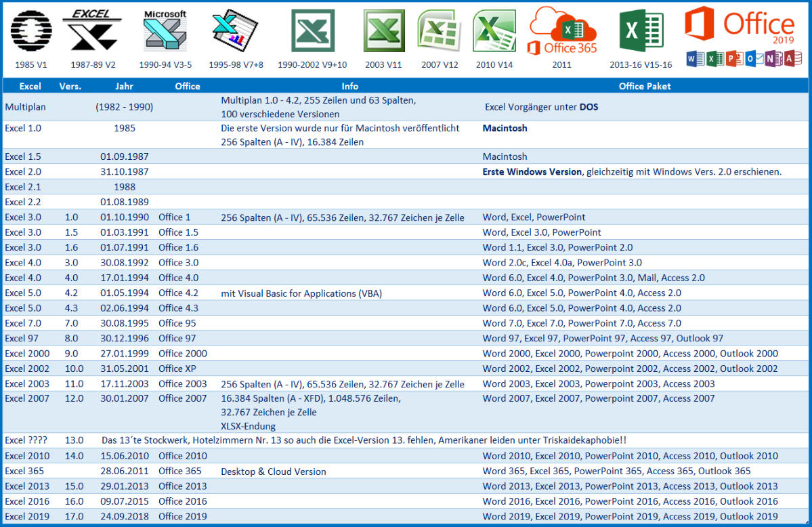The image size is (812, 527).
Task: Click the 'Excel' column header
Action: 30,86
